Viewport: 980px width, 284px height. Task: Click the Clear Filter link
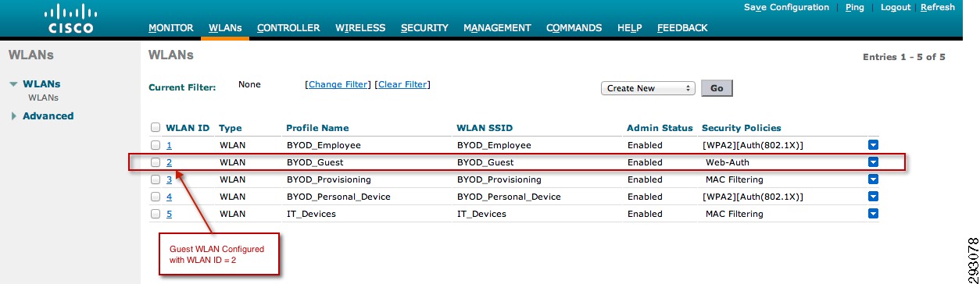point(402,84)
